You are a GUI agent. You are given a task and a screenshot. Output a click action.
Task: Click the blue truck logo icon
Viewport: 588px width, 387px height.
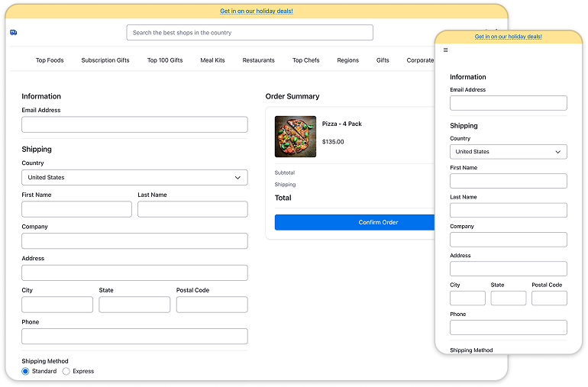[x=14, y=33]
